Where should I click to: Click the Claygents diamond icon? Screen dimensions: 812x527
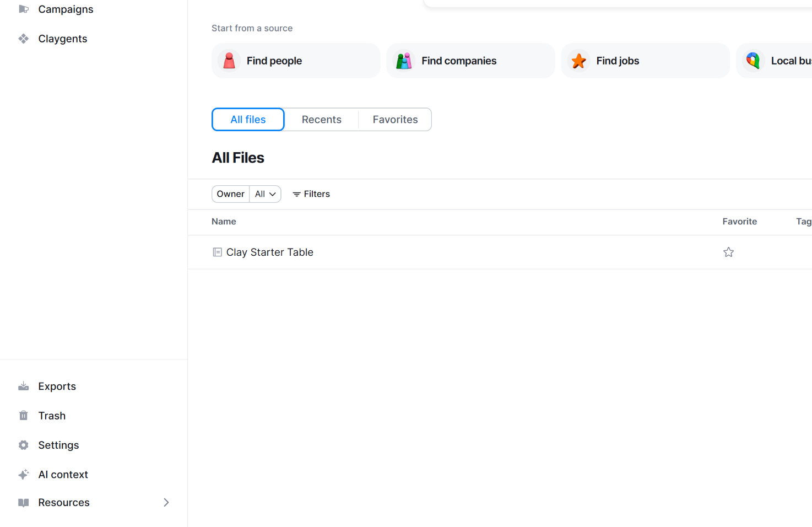[x=23, y=39]
